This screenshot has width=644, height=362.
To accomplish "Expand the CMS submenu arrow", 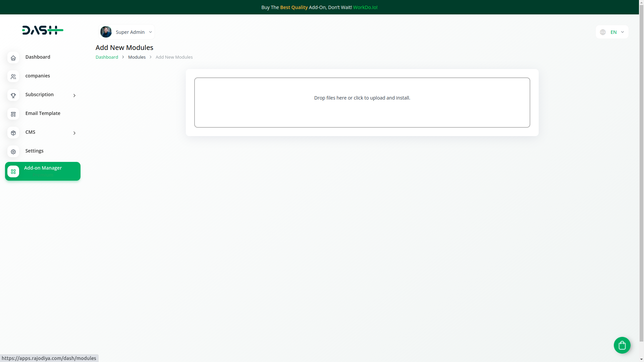I will click(x=74, y=133).
